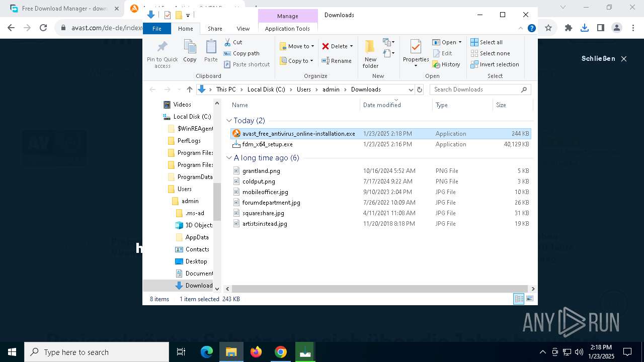Viewport: 644px width, 362px height.
Task: Click Select none in ribbon
Action: pos(490,53)
